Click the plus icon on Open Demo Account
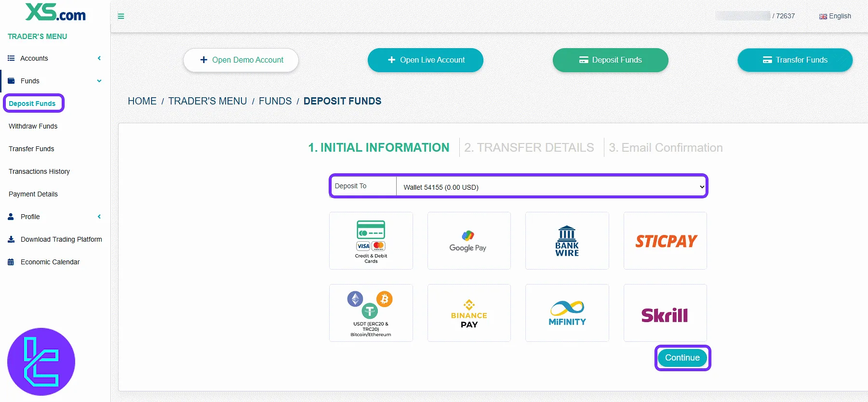This screenshot has height=402, width=868. click(x=204, y=60)
